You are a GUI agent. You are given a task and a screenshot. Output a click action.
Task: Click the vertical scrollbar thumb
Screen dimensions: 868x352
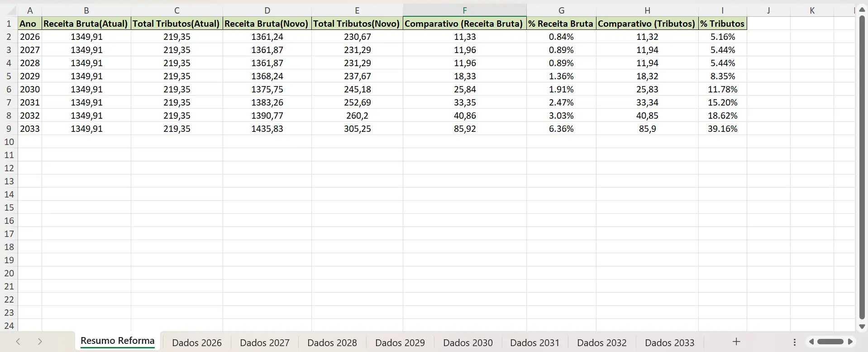tap(862, 168)
